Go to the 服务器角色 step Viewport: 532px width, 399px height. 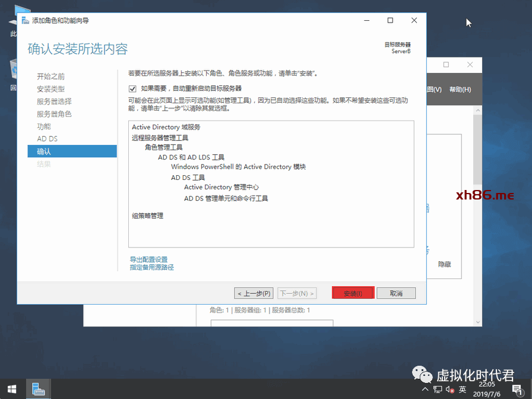54,114
